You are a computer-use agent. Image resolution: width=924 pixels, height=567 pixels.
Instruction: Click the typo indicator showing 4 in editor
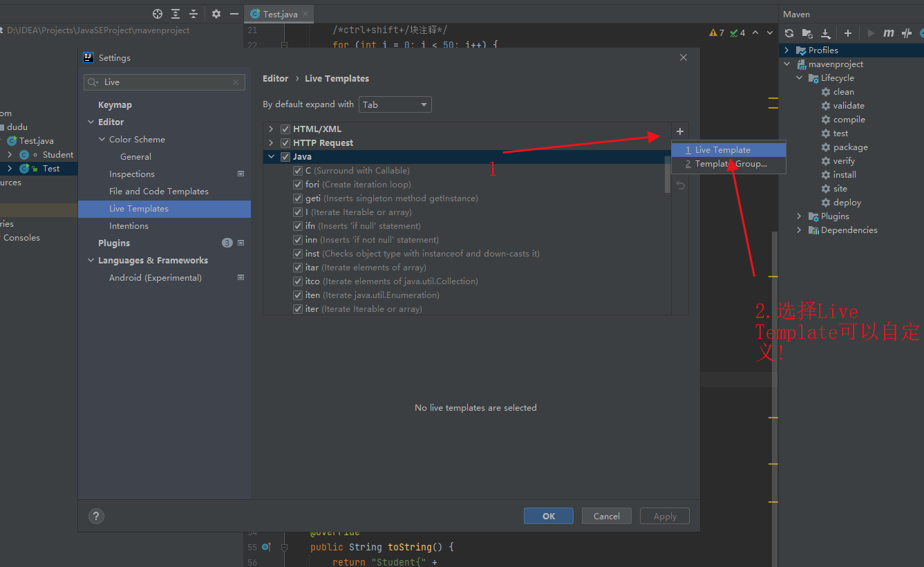[737, 32]
